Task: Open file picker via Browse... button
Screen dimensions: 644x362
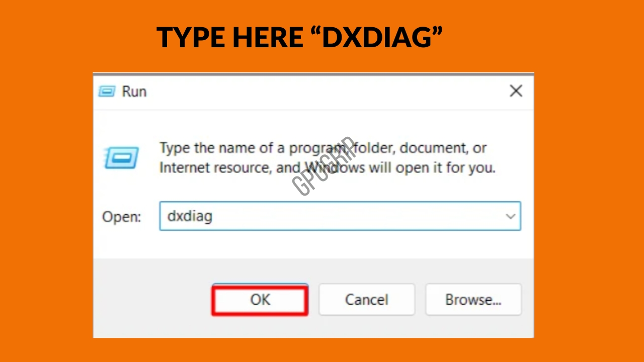Action: coord(473,300)
